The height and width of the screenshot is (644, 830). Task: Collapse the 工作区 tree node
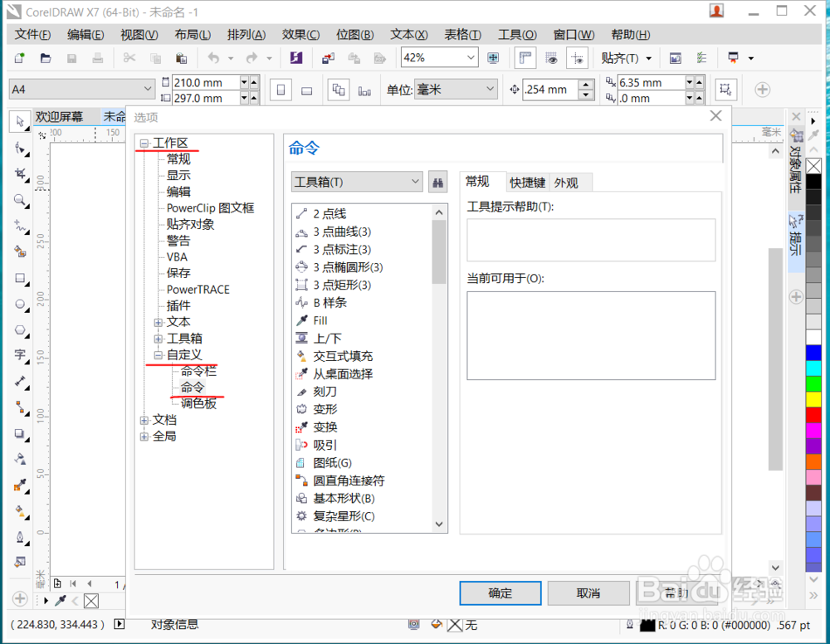[144, 144]
